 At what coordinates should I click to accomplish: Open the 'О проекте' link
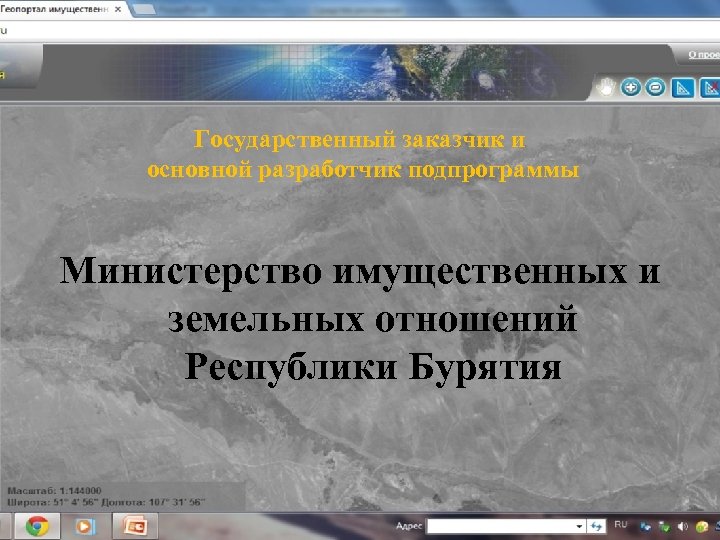[x=704, y=55]
